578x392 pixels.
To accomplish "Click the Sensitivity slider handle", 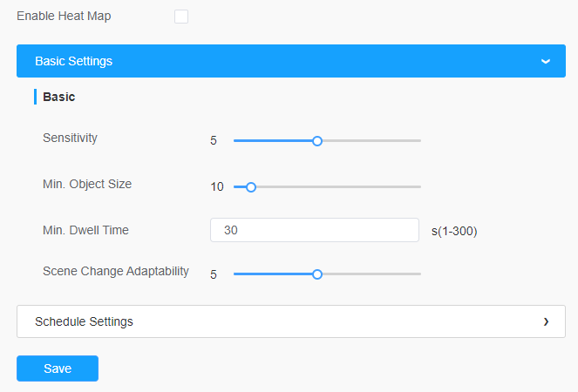I will 317,141.
